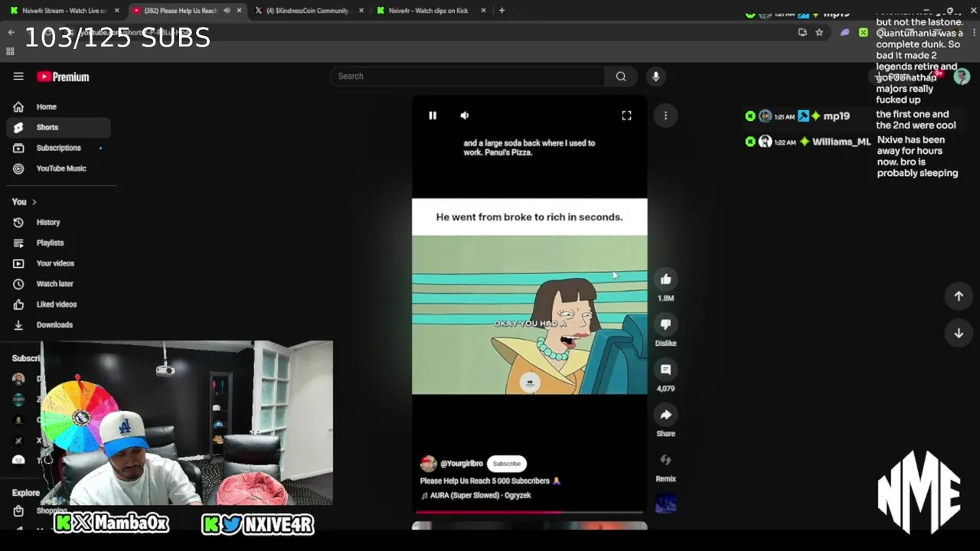Click the search magnifier button
Screen dimensions: 980x551
[x=621, y=77]
